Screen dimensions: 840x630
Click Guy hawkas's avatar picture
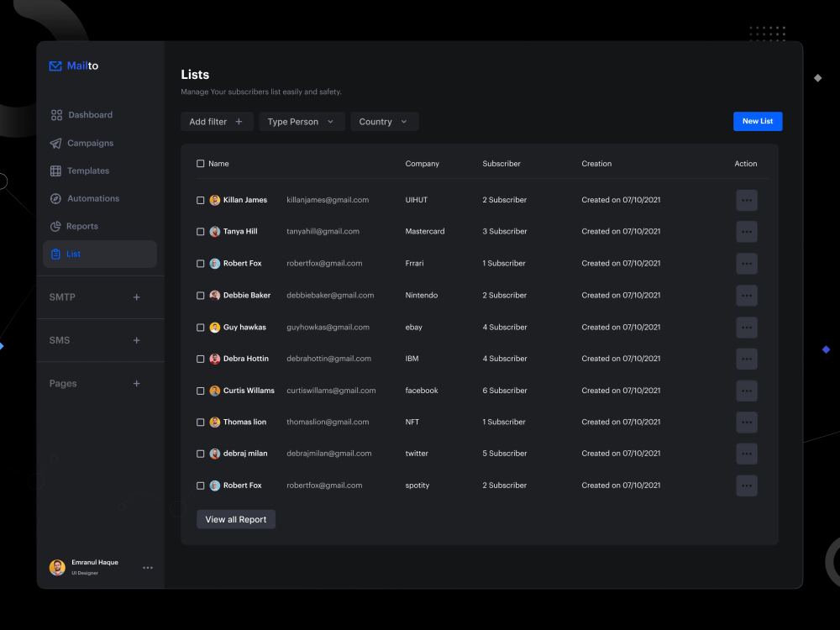(x=215, y=328)
